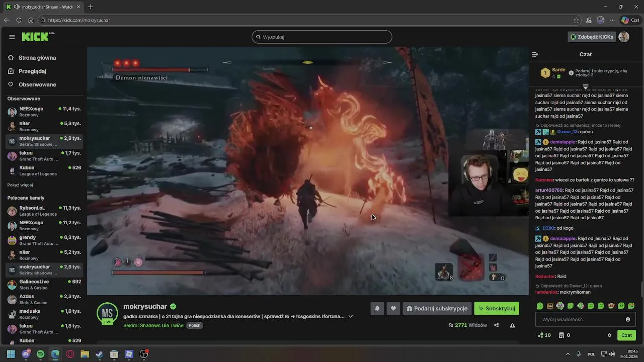Insert the first green emote in the quick emote row
Viewport: 644px width, 362px height.
pos(540,306)
